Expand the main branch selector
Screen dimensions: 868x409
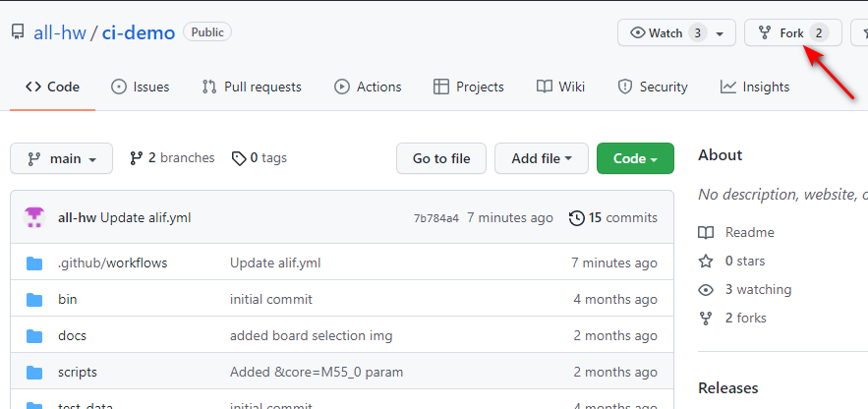pyautogui.click(x=62, y=158)
